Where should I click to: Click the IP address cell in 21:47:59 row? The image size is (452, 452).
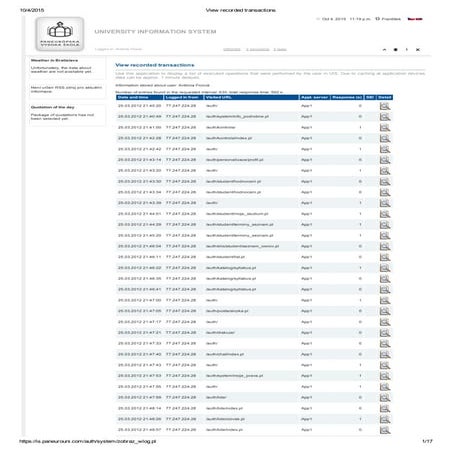tap(181, 397)
